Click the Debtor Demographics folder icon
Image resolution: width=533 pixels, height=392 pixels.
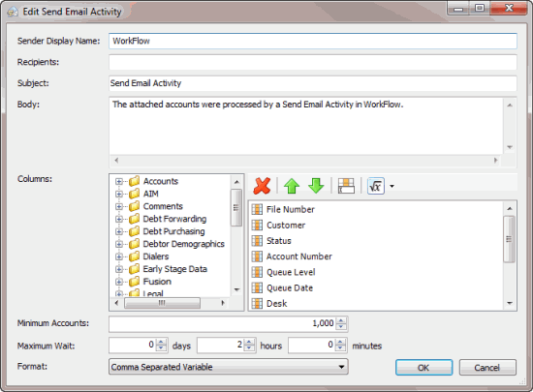click(135, 244)
